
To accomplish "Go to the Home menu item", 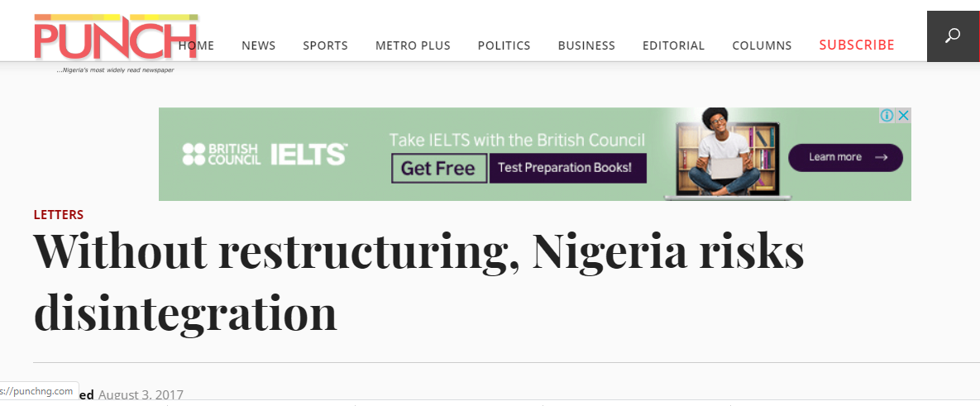I will coord(197,45).
